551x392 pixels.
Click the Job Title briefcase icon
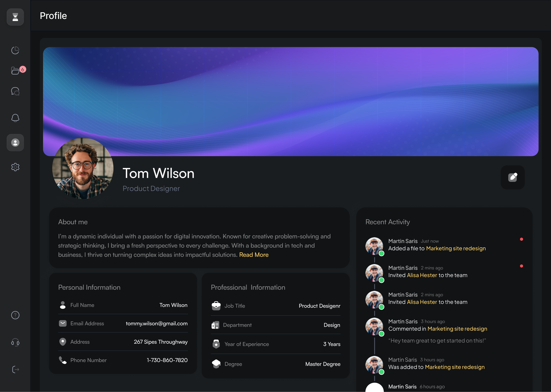(x=216, y=306)
